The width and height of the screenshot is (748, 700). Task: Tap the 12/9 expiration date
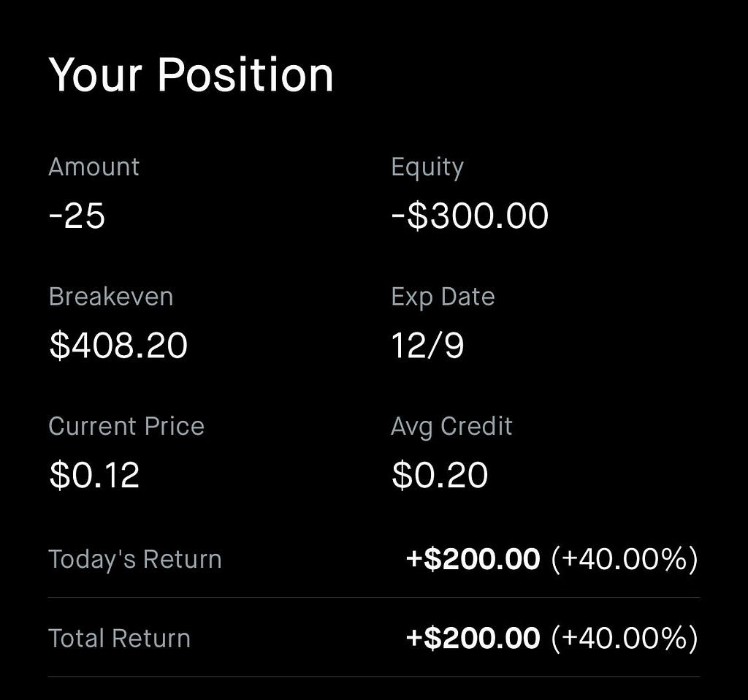click(x=427, y=346)
